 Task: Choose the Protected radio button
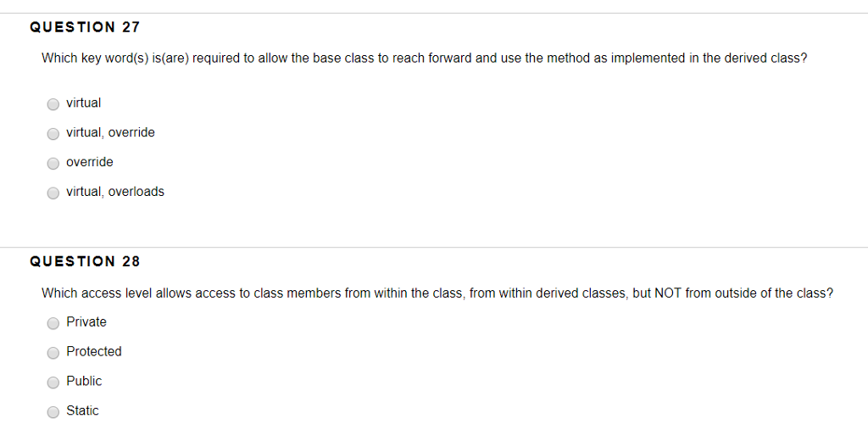(53, 353)
